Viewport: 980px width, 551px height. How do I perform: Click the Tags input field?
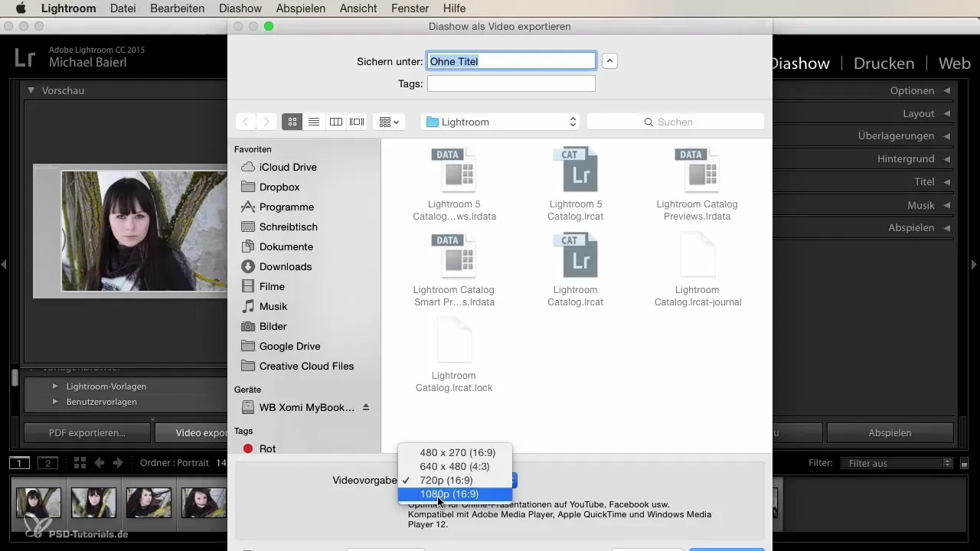click(511, 83)
